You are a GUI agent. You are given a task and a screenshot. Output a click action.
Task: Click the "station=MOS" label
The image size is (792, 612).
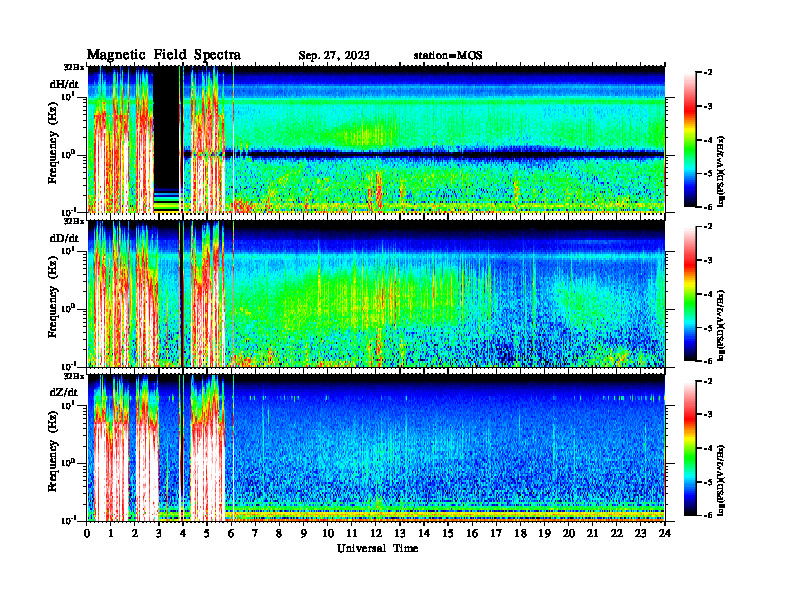448,56
